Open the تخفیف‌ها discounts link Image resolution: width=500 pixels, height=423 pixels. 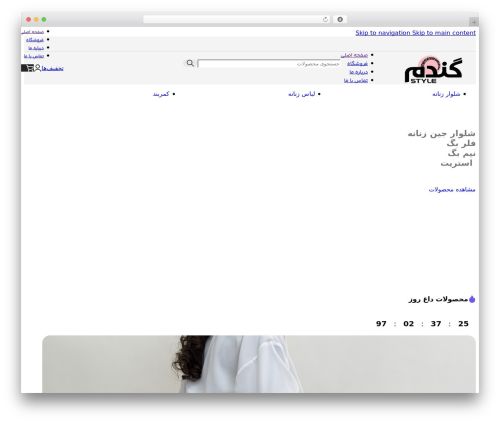53,68
